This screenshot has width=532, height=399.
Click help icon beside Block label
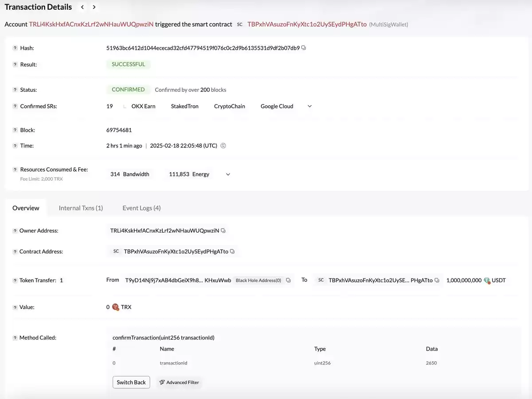15,130
